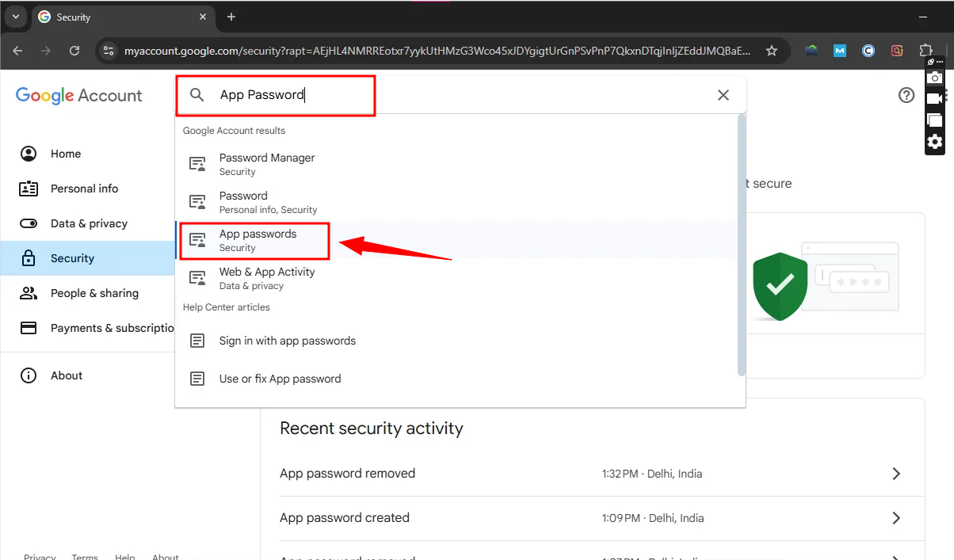Click the People & sharing icon

(x=29, y=293)
